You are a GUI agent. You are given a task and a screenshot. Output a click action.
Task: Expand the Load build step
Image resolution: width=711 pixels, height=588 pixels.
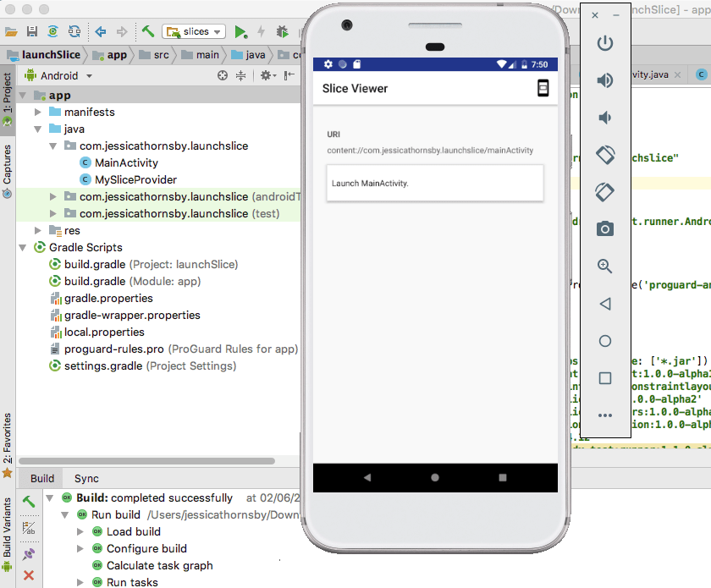click(x=80, y=531)
